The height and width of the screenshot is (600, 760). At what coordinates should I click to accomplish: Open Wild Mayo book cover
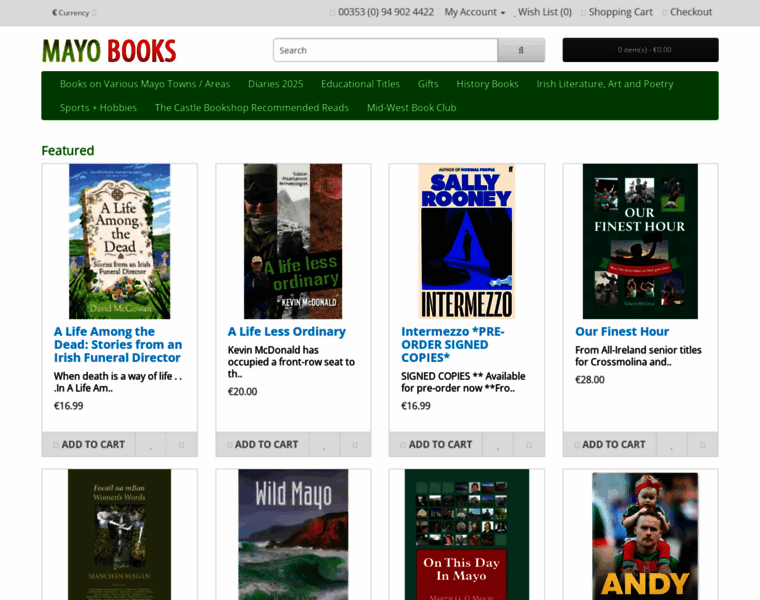coord(293,535)
